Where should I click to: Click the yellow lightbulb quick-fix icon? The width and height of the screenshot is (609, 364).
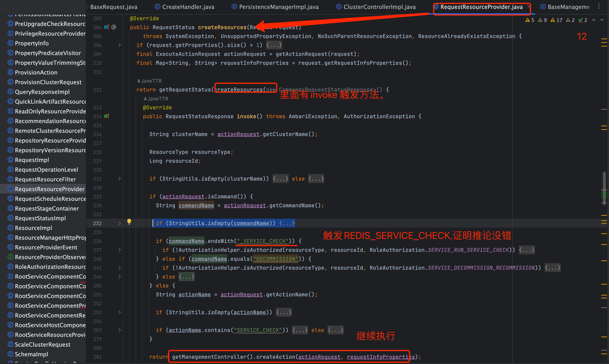coord(129,222)
